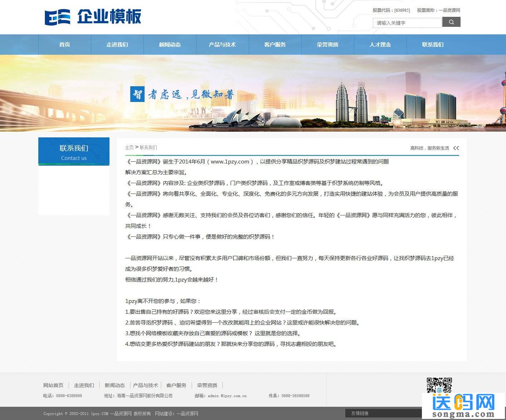Viewport: 506px width, 420px height.
Task: Click the 请输入关键字 search field
Action: point(407,23)
